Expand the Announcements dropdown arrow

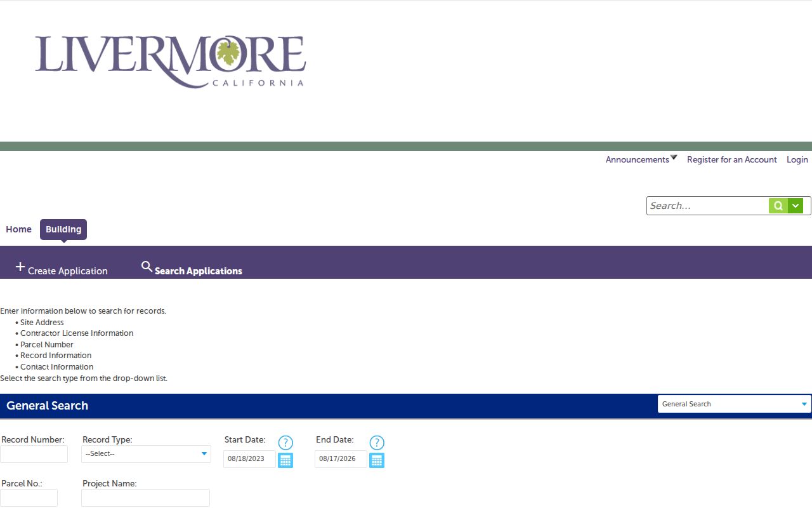pyautogui.click(x=674, y=157)
